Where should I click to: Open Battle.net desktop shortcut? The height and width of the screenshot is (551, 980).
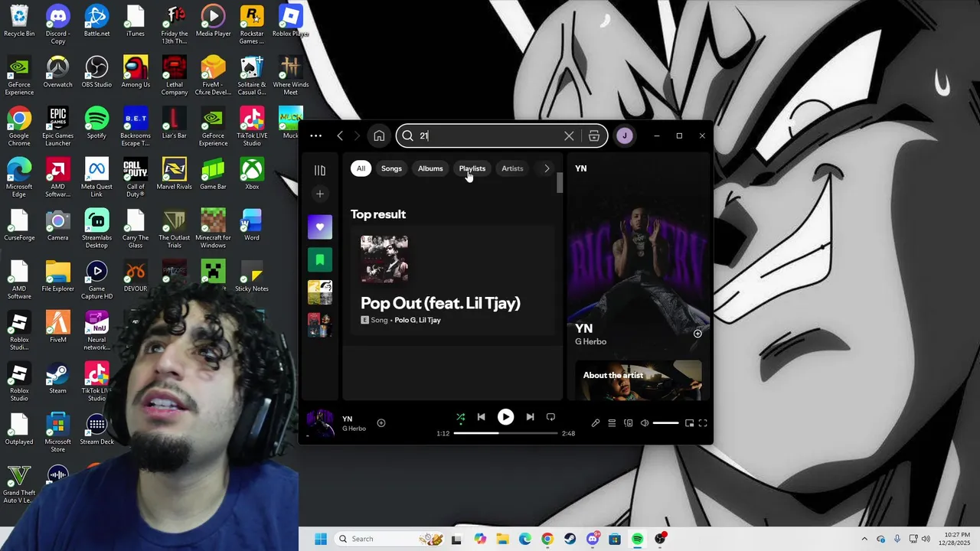pyautogui.click(x=96, y=21)
